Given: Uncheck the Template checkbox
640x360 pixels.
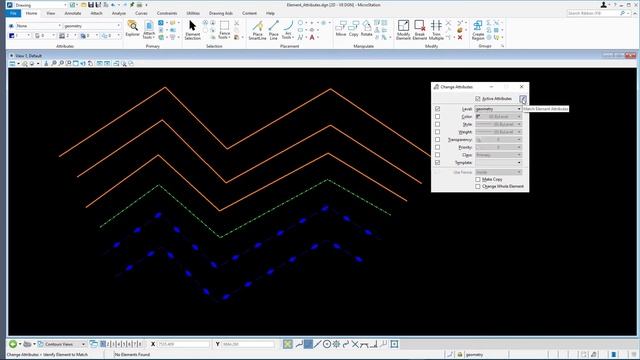Looking at the screenshot, I should [x=438, y=162].
